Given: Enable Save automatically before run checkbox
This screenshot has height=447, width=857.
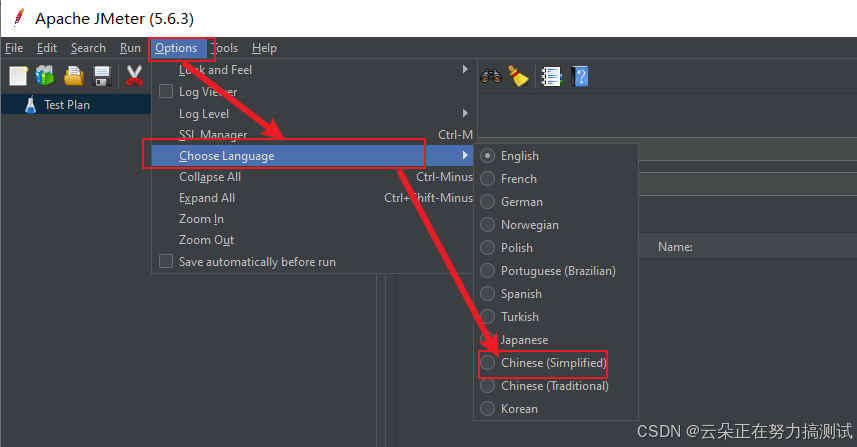Looking at the screenshot, I should [x=166, y=261].
